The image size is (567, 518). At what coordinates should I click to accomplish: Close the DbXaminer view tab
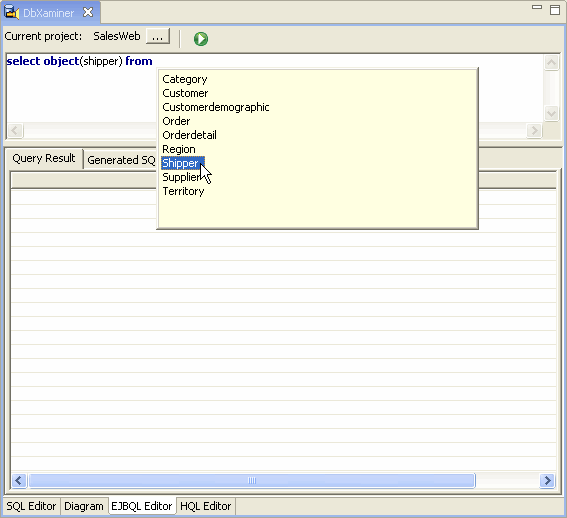(x=88, y=12)
